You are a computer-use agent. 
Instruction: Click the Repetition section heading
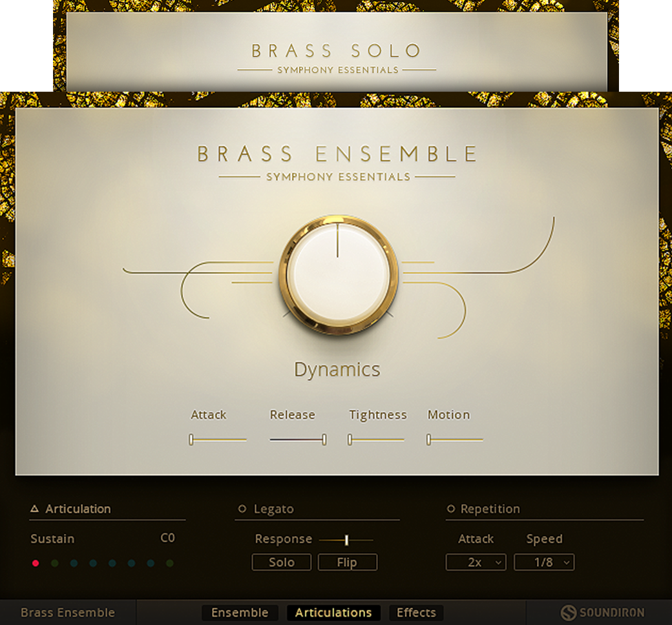tap(490, 509)
